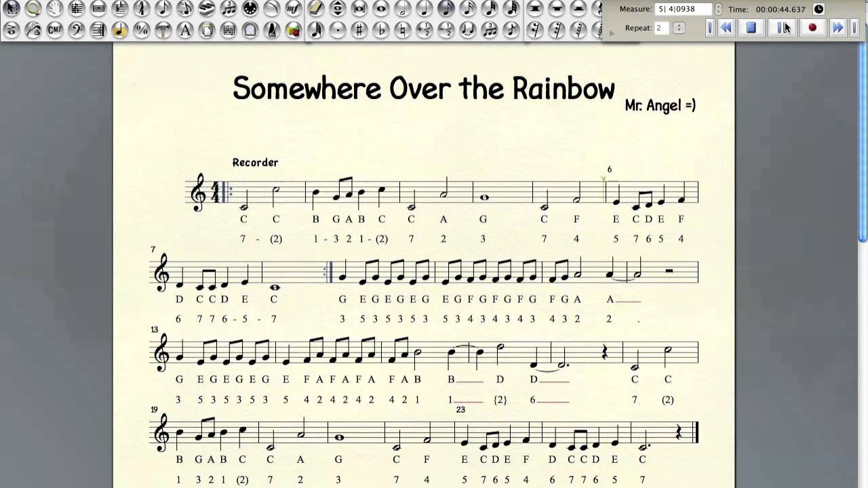868x488 pixels.
Task: Click the title Somewhere Over the Rainbow
Action: tap(424, 88)
